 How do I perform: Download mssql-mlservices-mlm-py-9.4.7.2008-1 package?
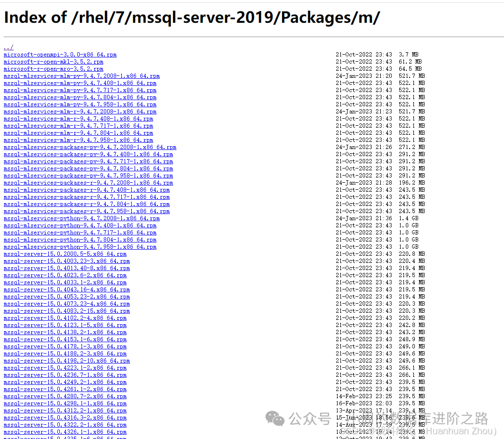[82, 76]
